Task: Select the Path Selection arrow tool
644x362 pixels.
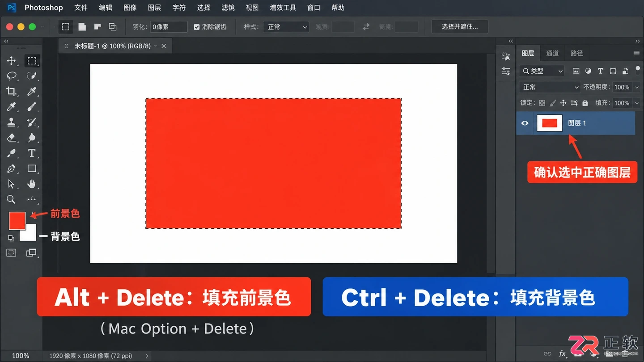Action: point(11,184)
